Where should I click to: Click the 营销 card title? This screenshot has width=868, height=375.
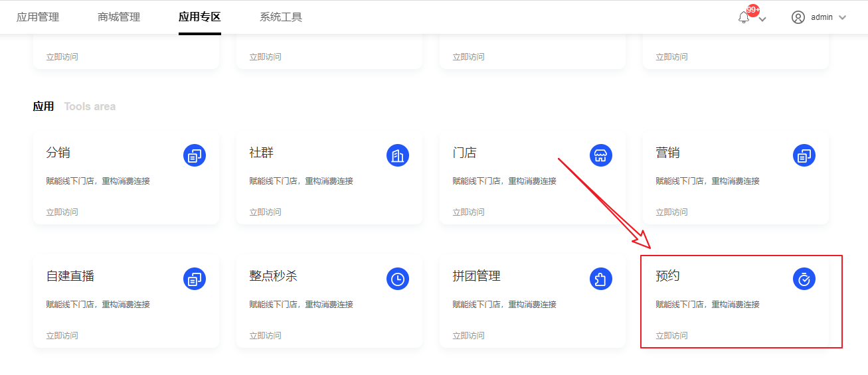click(668, 153)
